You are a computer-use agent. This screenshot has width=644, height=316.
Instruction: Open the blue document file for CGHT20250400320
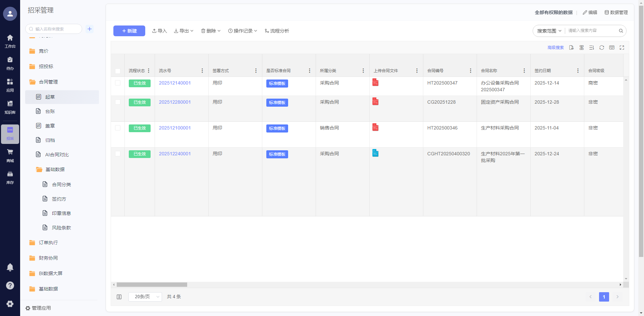[375, 153]
